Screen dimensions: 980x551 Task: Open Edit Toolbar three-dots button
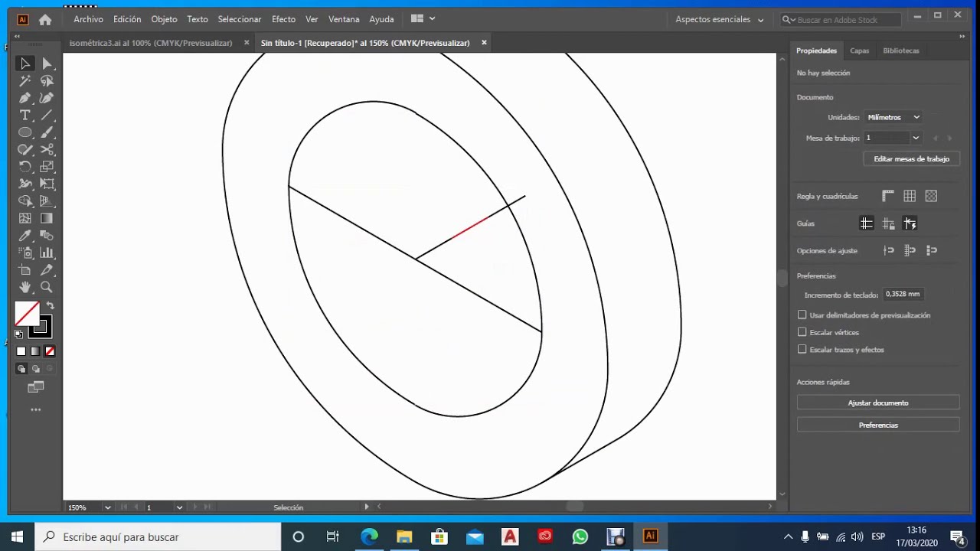36,410
